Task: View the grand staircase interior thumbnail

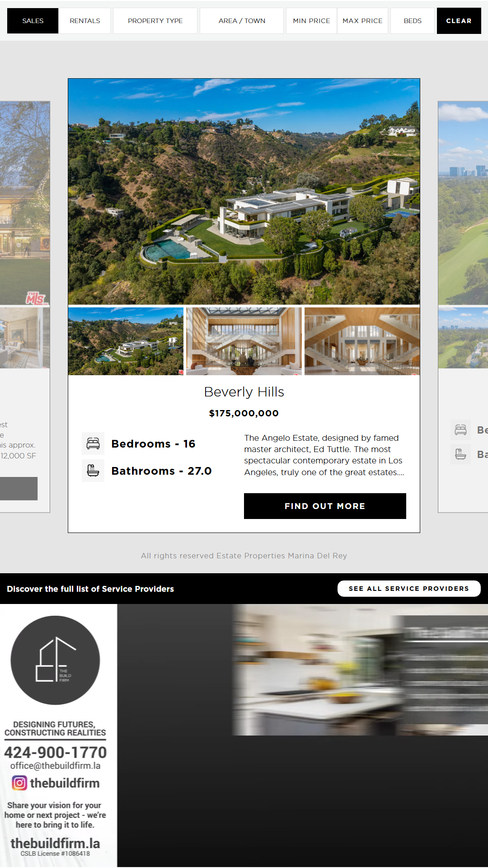Action: click(244, 341)
